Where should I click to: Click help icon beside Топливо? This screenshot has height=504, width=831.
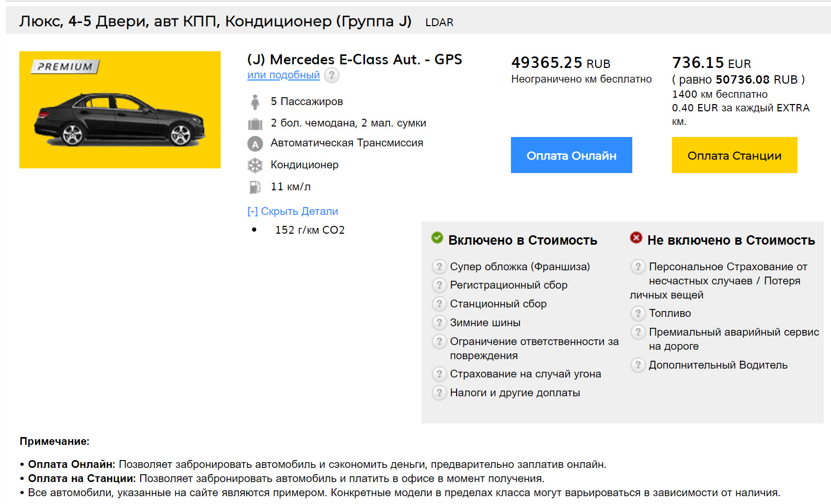[638, 313]
